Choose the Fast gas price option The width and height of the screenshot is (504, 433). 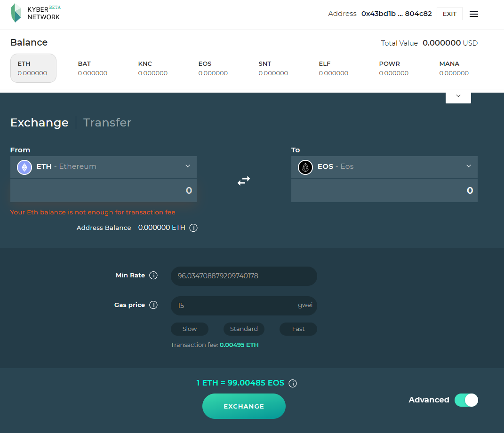coord(298,329)
